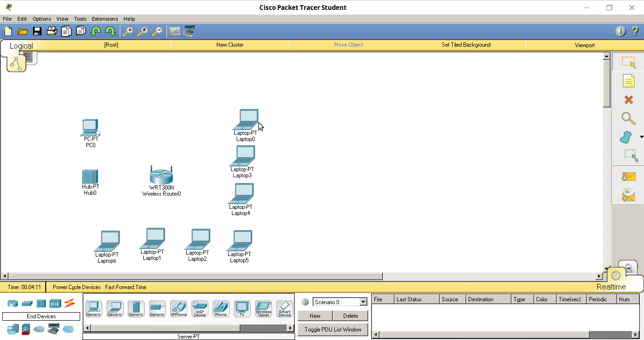Viewport: 644px width, 340px height.
Task: Expand the shape drawing tool dropdown arrow
Action: click(x=642, y=137)
